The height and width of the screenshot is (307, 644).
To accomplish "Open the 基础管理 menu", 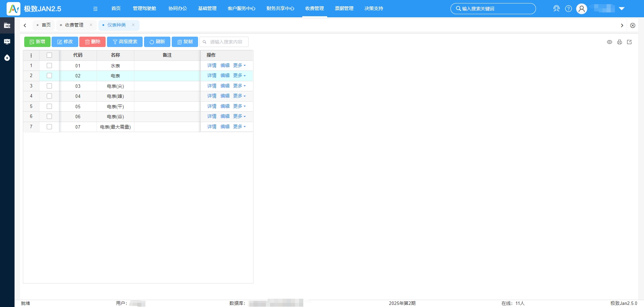I will (x=207, y=9).
